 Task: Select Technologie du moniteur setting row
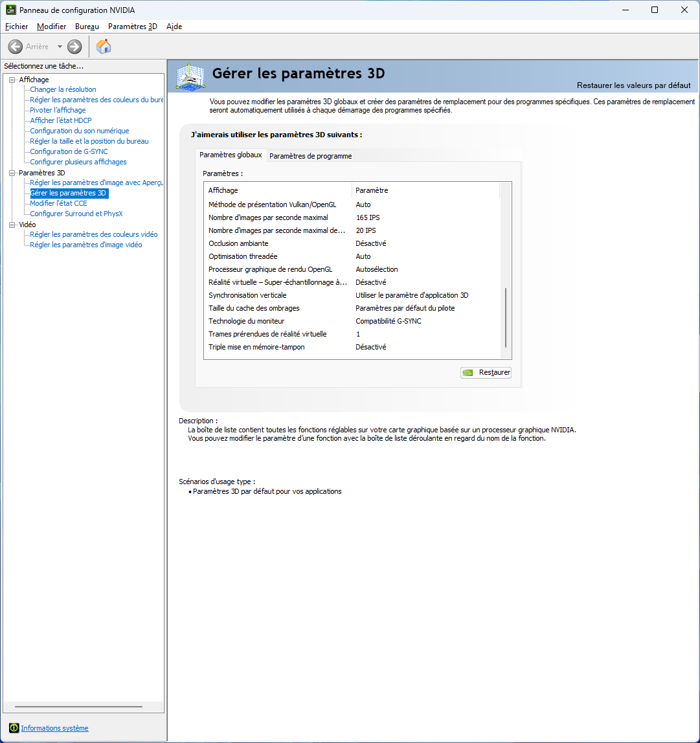352,321
